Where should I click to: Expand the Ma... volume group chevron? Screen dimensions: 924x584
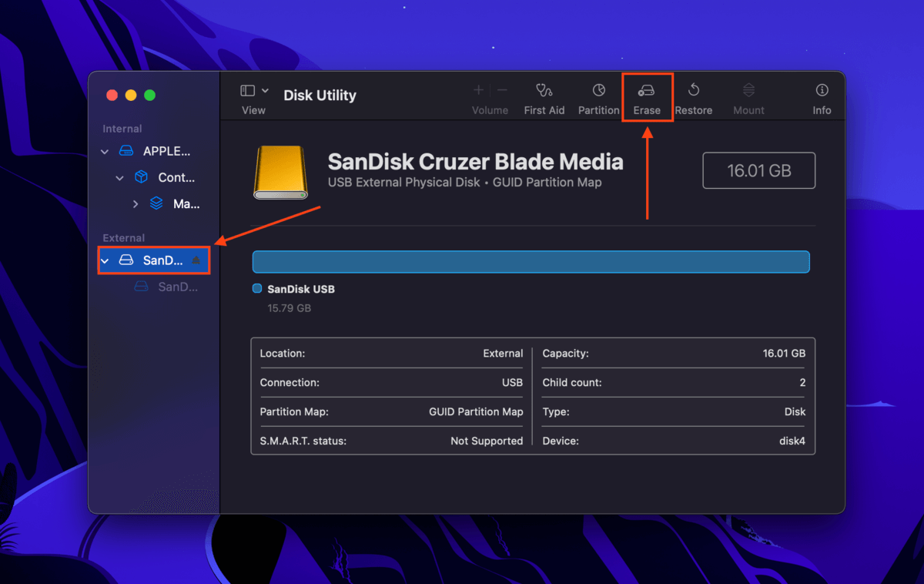pos(136,204)
